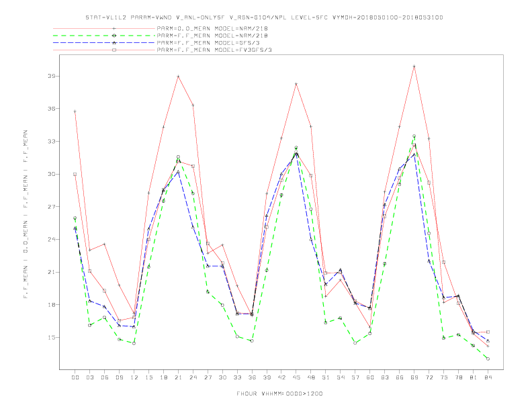This screenshot has width=532, height=411.
Task: Click x-axis forecast hour label 78
Action: click(x=458, y=377)
